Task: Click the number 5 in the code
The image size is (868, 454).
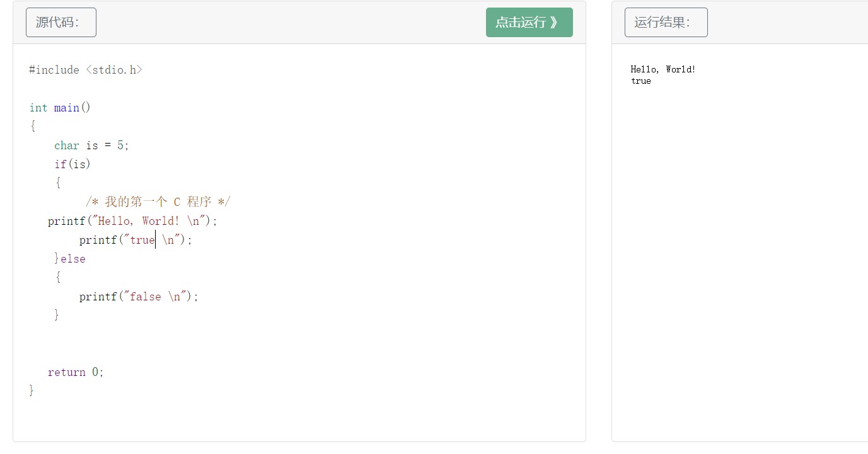Action: [x=120, y=145]
